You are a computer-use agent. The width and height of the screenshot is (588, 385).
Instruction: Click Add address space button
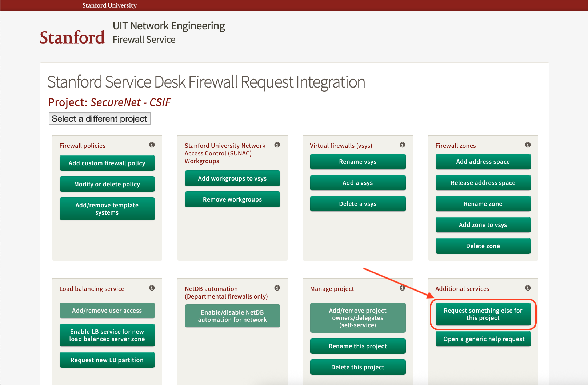pos(483,162)
